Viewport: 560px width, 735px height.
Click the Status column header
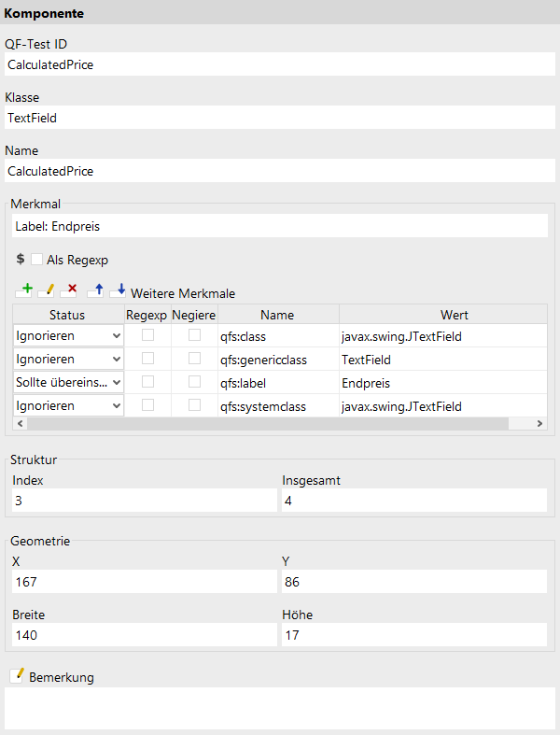click(68, 315)
